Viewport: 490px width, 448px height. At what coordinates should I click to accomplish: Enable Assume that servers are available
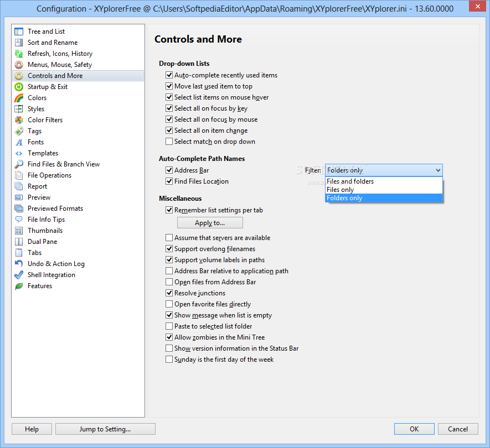tap(169, 238)
